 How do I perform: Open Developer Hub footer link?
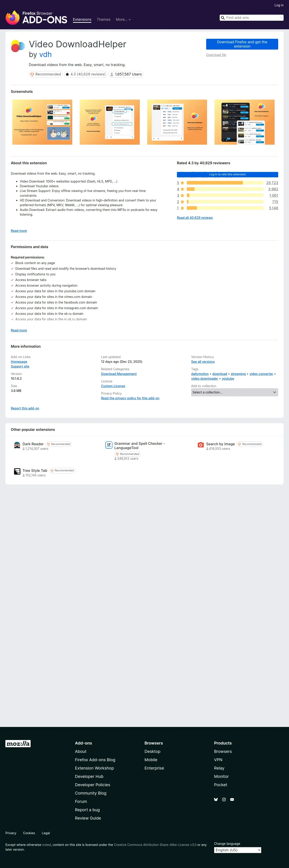(x=89, y=777)
